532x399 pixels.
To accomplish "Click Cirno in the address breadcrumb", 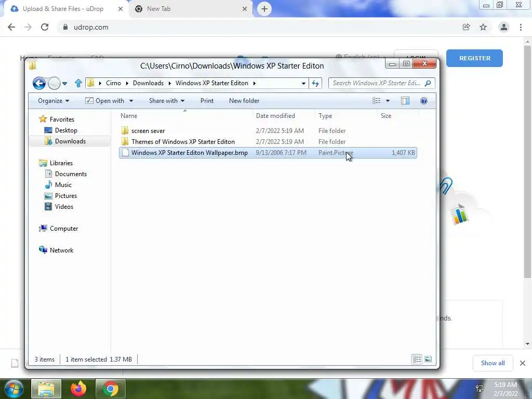I will tap(113, 83).
